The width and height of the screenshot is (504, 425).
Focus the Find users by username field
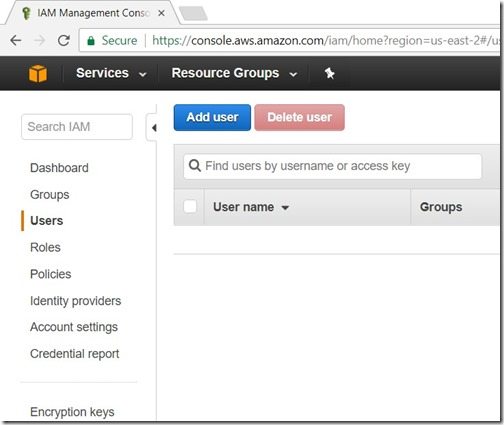(x=332, y=166)
